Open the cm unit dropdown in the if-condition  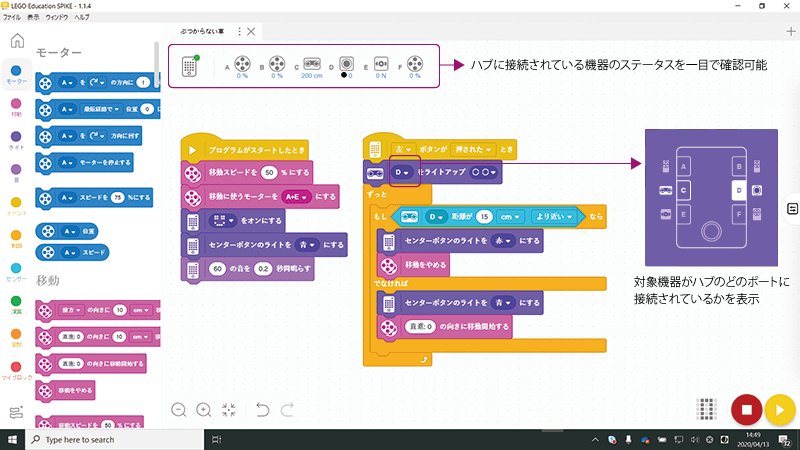[x=510, y=216]
